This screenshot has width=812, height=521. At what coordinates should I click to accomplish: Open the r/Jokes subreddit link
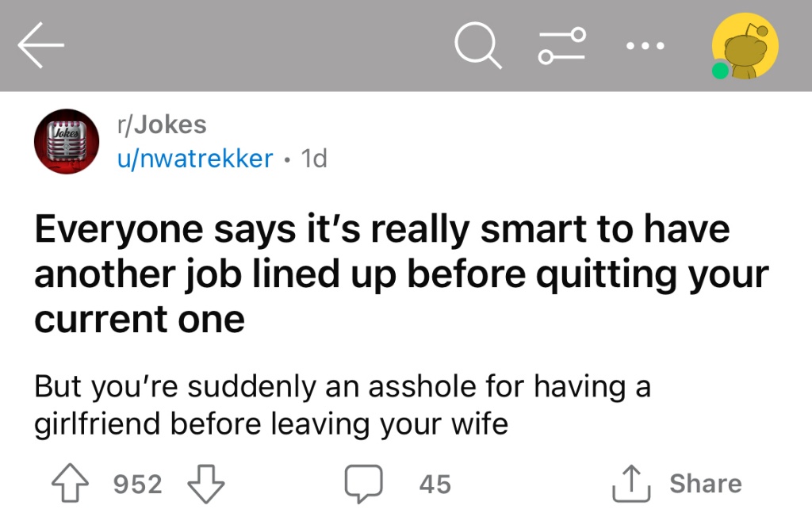coord(162,125)
